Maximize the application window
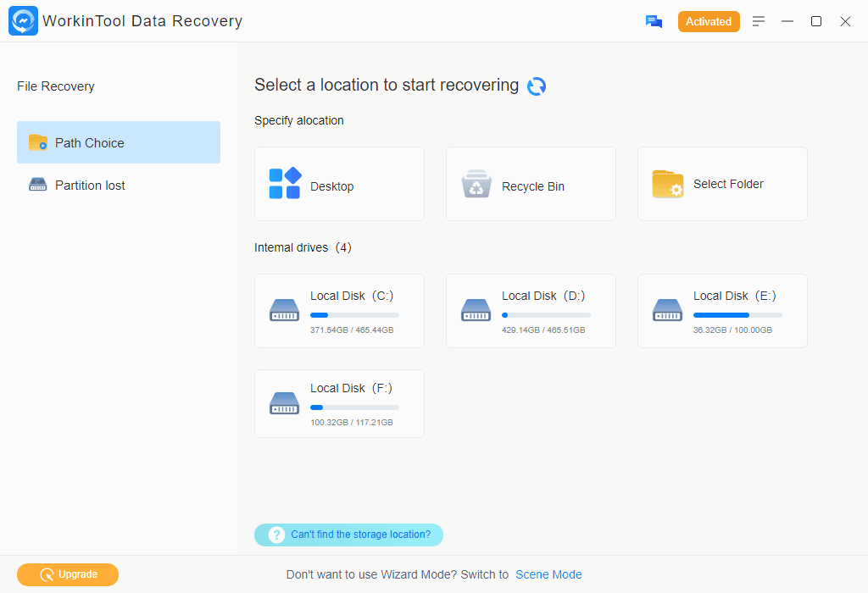The image size is (868, 593). click(x=816, y=21)
